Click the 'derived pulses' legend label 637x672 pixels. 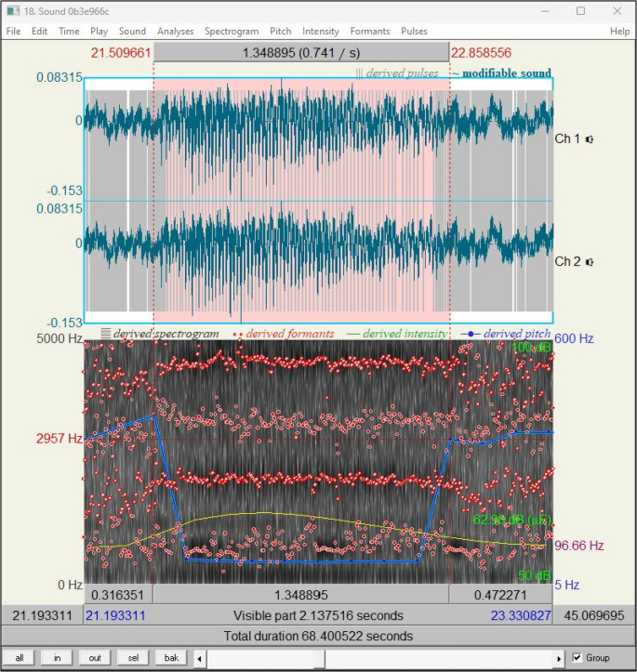[397, 73]
